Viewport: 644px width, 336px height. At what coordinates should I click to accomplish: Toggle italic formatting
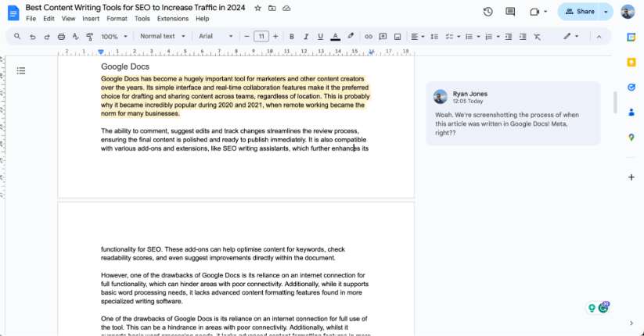coord(306,37)
